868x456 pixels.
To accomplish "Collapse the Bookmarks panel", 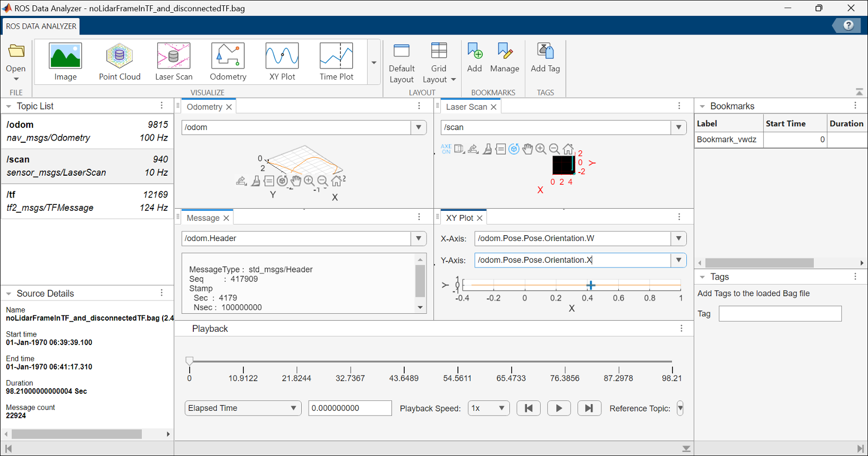I will pyautogui.click(x=702, y=107).
